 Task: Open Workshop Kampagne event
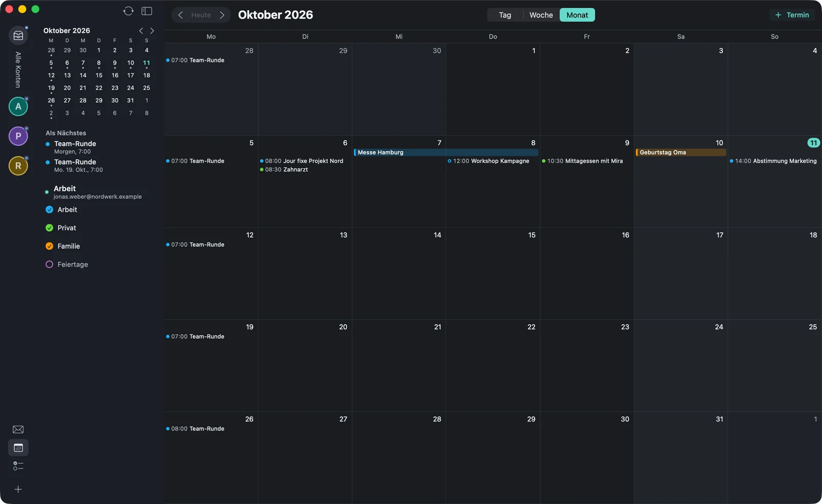point(489,161)
